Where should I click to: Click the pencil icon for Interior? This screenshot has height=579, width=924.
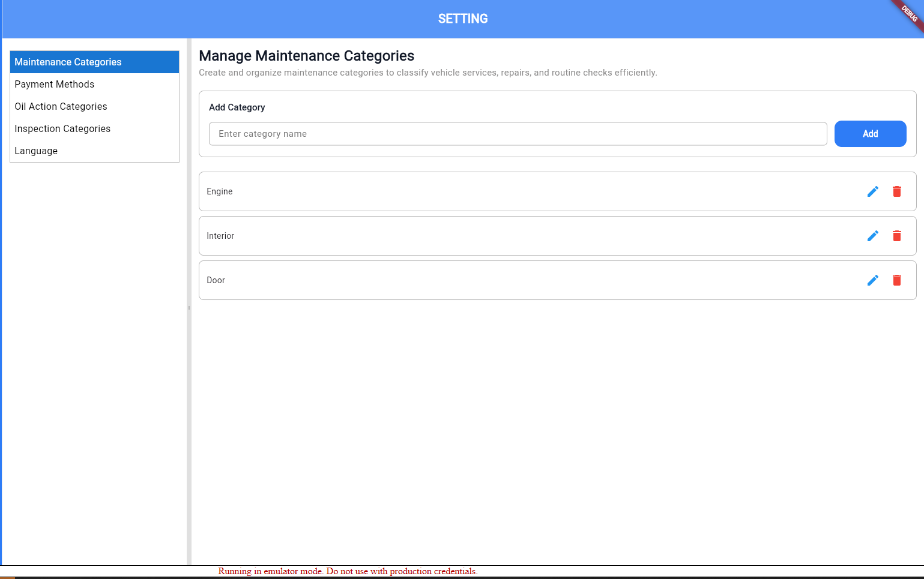tap(872, 236)
